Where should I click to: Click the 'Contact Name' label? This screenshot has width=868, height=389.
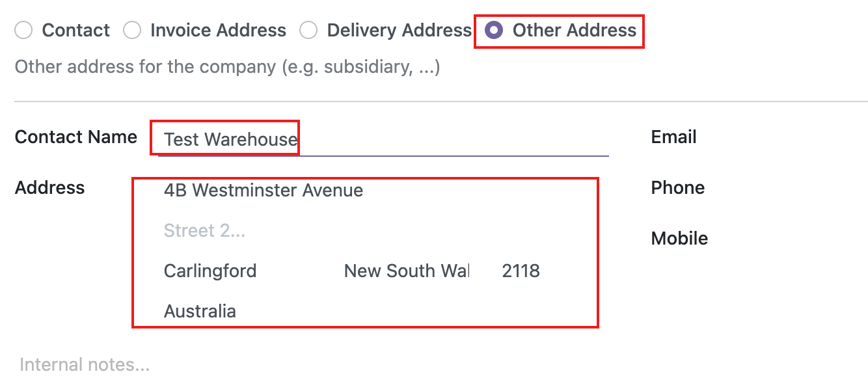(76, 137)
